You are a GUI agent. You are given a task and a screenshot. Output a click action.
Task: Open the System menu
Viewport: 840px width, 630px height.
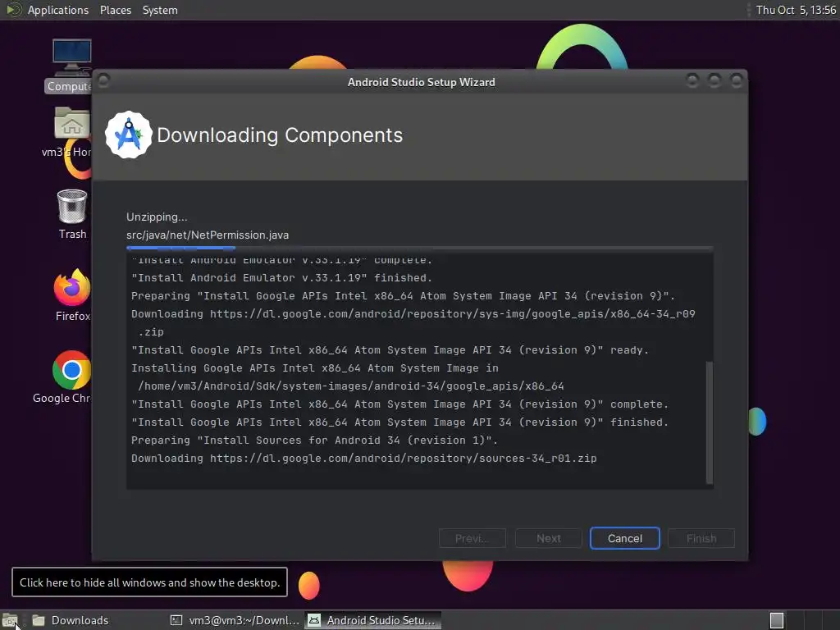[160, 10]
